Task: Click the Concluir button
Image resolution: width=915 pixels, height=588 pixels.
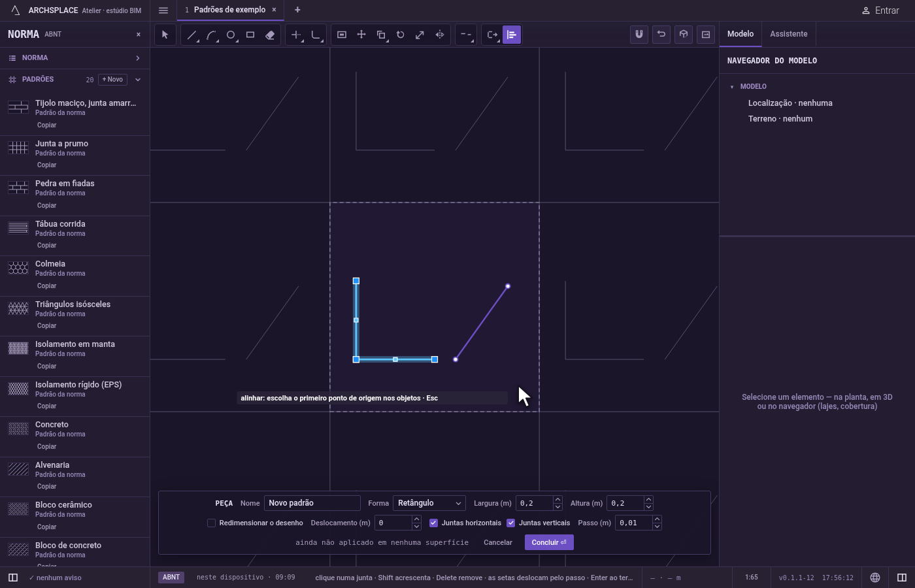Action: (549, 542)
